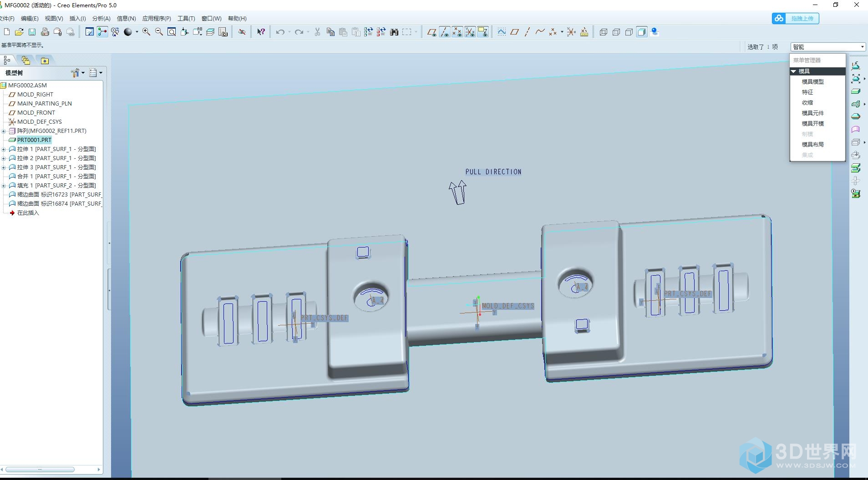Select 模具开模 in the menu manager
The height and width of the screenshot is (480, 868).
(x=812, y=124)
